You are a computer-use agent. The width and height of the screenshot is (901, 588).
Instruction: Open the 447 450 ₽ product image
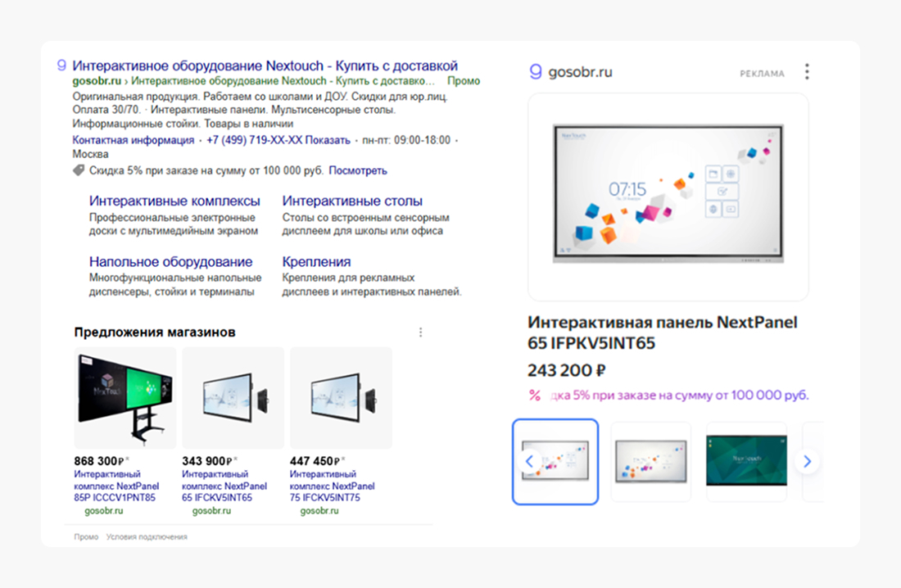342,398
